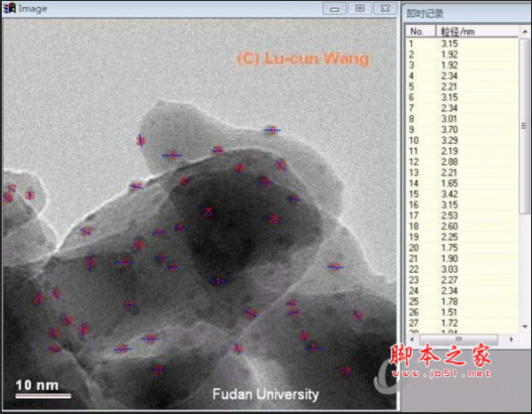Minimize the Image window
The height and width of the screenshot is (414, 532).
coord(334,9)
